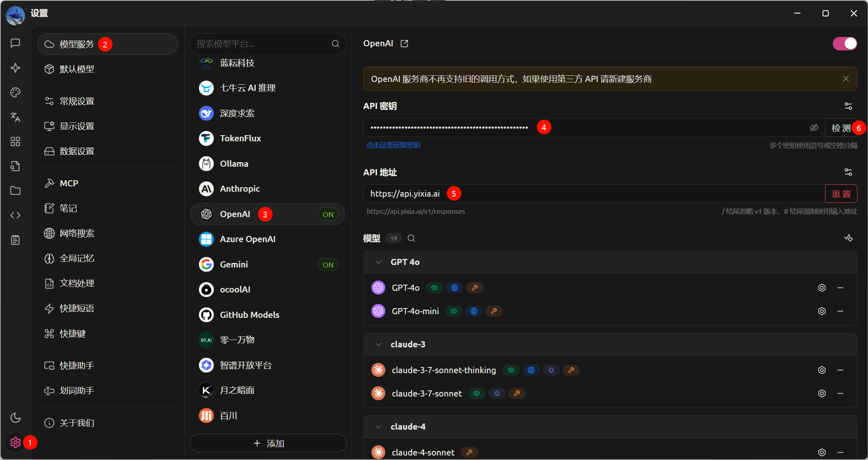The width and height of the screenshot is (868, 460).
Task: Open the 点击这里获取密钥 link
Action: tap(393, 145)
